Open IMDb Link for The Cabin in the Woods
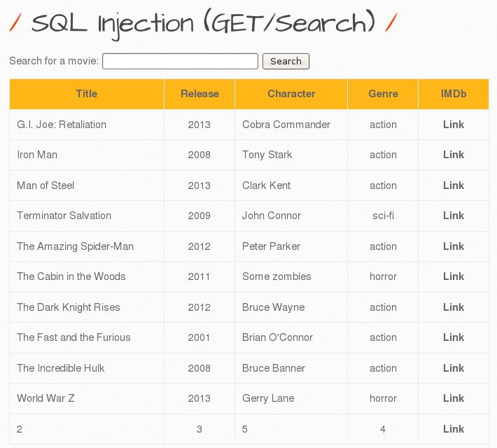Viewport: 497px width, 448px height. pos(454,276)
